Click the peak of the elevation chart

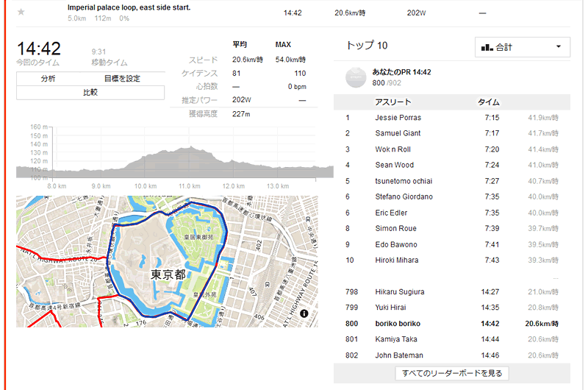click(x=191, y=146)
